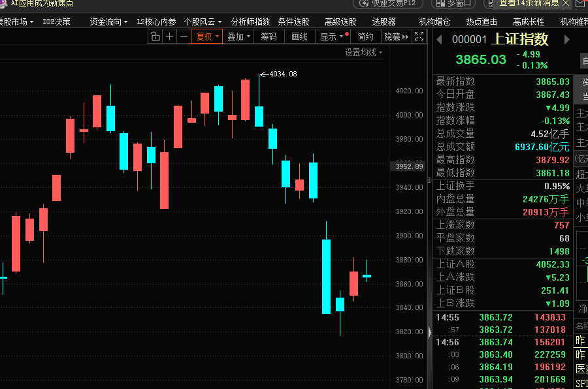588x389 pixels.
Task: Toggle 筹码 chip distribution display
Action: coord(269,37)
